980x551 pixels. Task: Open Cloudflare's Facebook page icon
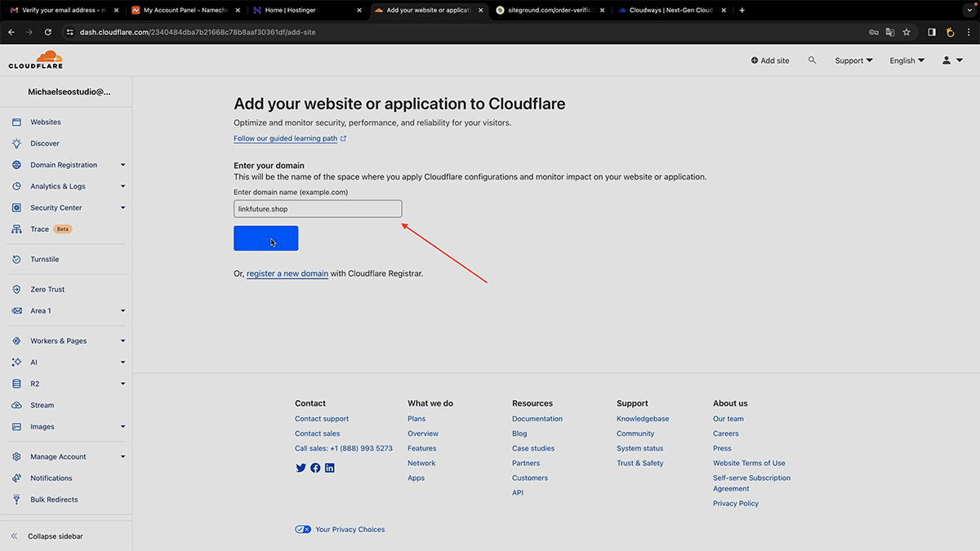315,468
